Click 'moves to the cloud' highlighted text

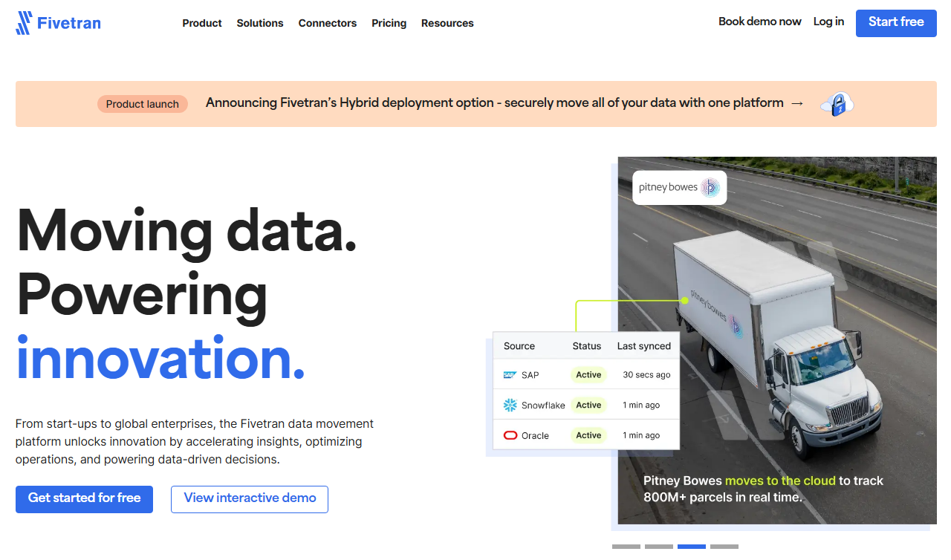tap(780, 481)
